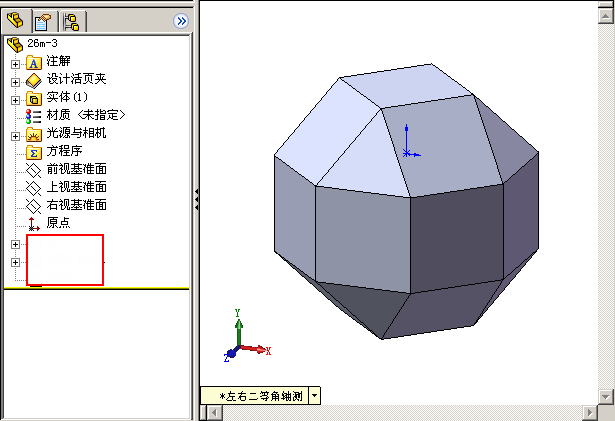Select the 实体(1) tree label
The image size is (615, 421).
click(67, 97)
